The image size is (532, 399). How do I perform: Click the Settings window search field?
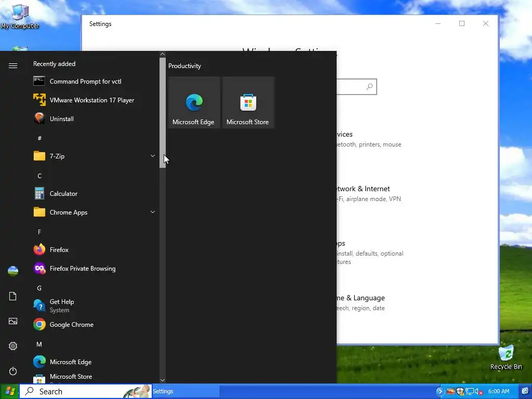point(356,87)
